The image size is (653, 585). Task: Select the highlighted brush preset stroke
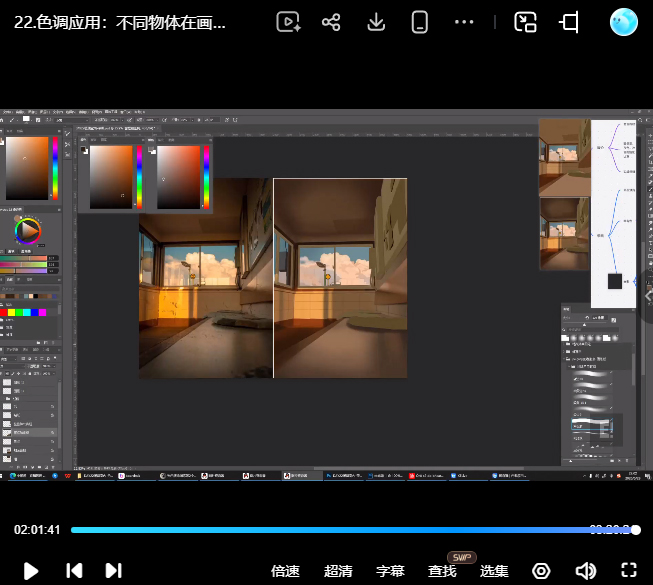tap(592, 424)
